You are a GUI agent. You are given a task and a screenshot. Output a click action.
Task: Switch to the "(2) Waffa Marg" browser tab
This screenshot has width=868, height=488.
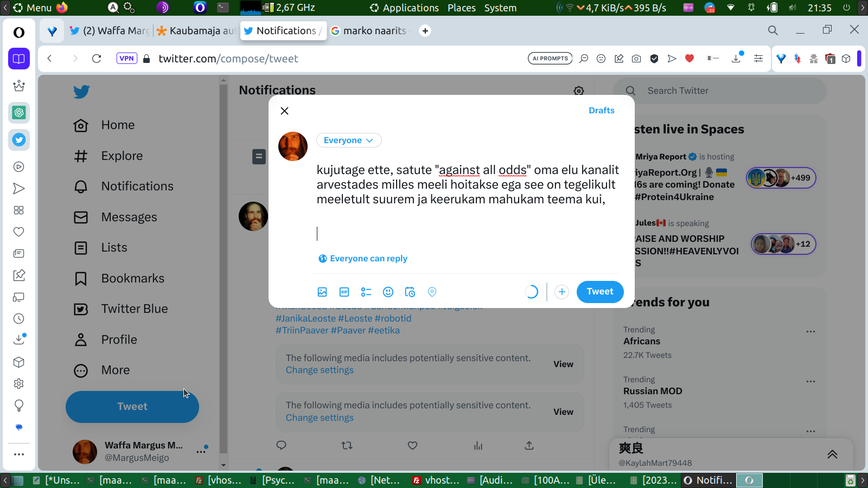click(x=110, y=31)
